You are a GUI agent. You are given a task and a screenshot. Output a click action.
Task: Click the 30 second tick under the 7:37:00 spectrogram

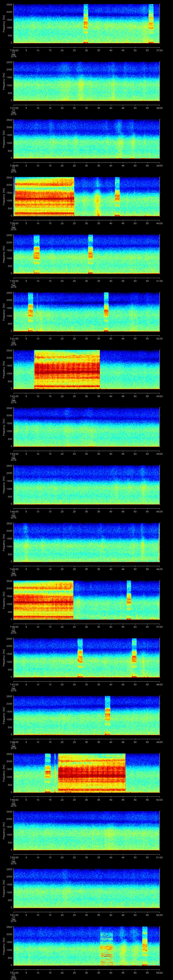click(86, 108)
